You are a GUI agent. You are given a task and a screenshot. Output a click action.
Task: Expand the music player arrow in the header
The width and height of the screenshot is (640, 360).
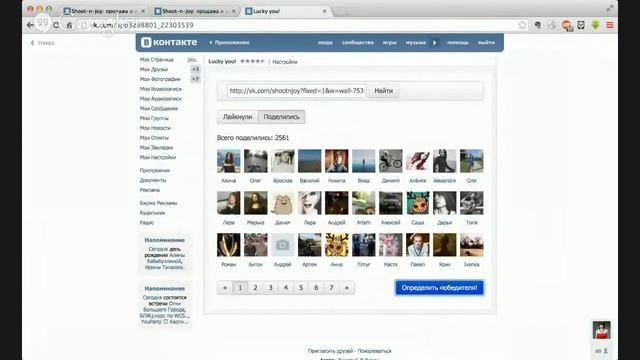coord(434,42)
